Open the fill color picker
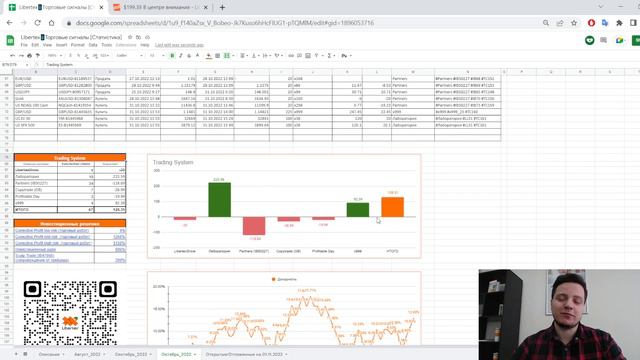 coord(209,56)
